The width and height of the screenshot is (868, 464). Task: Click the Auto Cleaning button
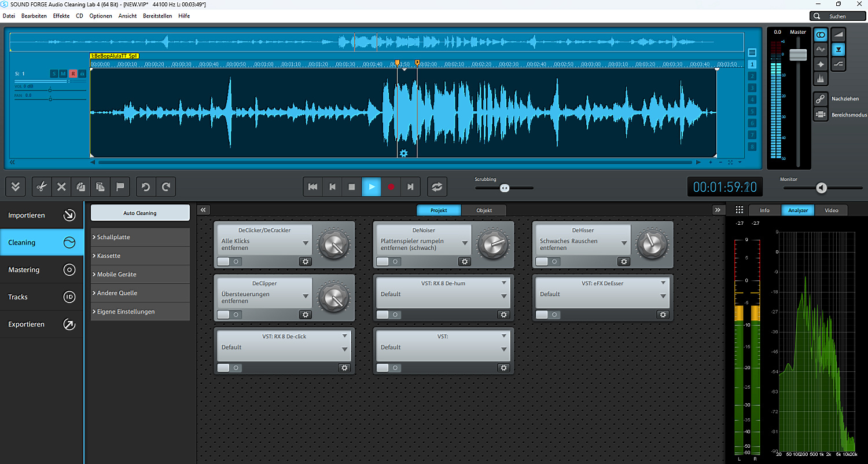tap(140, 213)
